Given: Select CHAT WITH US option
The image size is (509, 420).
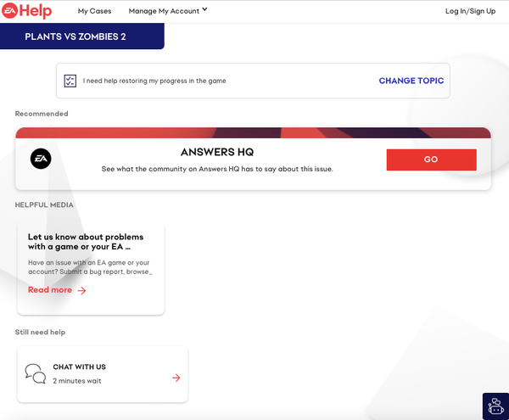Looking at the screenshot, I should tap(80, 367).
